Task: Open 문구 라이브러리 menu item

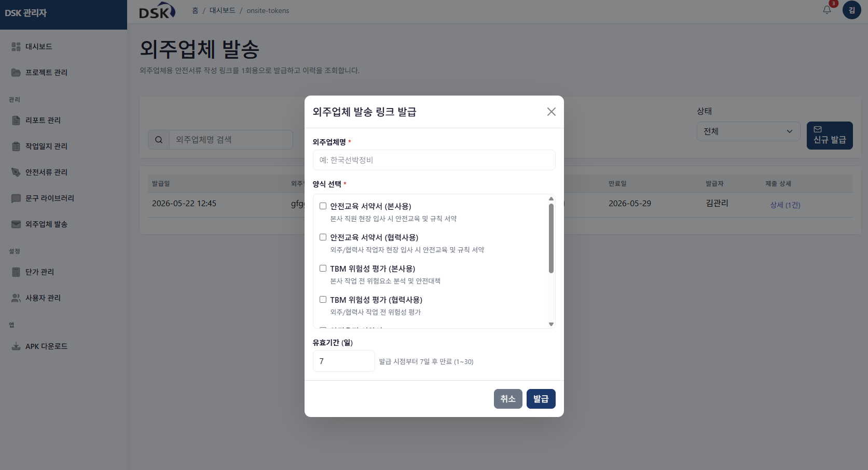Action: [63, 198]
